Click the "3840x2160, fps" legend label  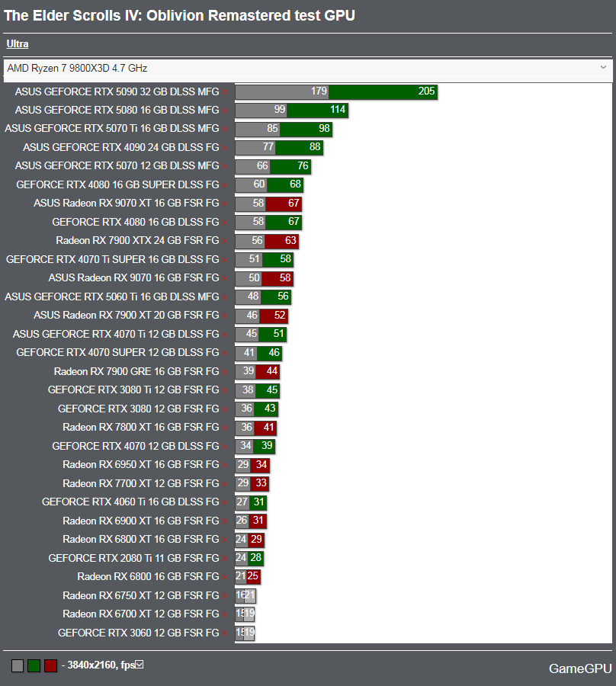(x=101, y=665)
